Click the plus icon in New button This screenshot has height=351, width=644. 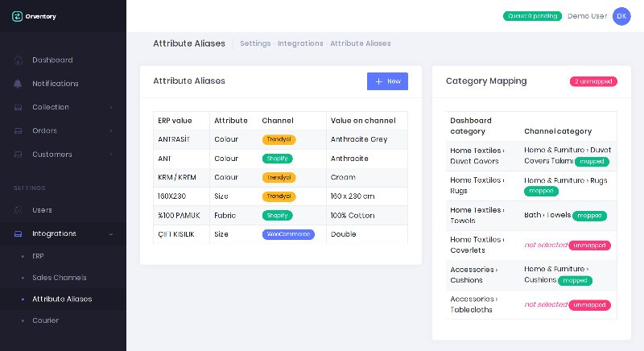378,81
